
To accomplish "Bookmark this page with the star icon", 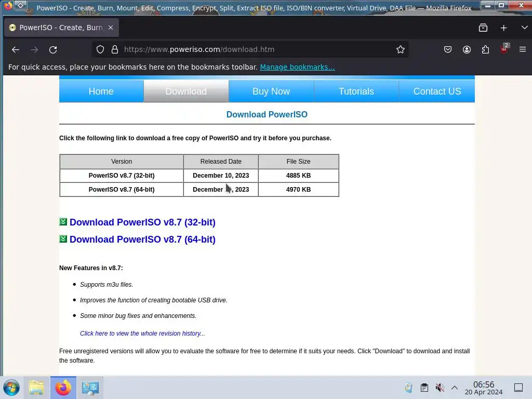I will [x=401, y=49].
